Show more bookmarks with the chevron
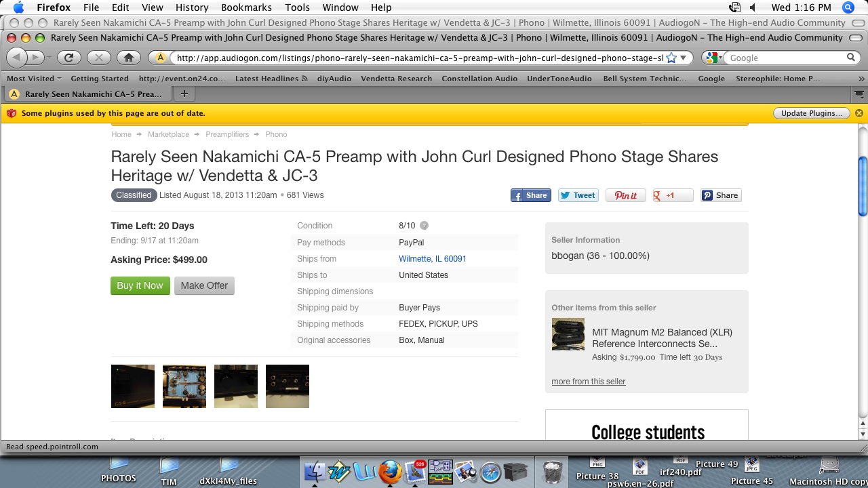The width and height of the screenshot is (868, 488). coord(861,79)
